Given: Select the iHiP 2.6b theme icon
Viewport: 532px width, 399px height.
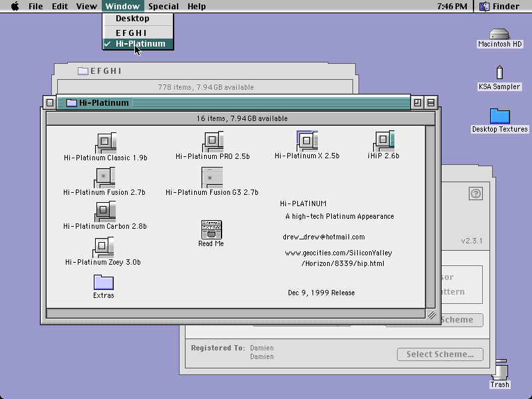Looking at the screenshot, I should [x=384, y=141].
